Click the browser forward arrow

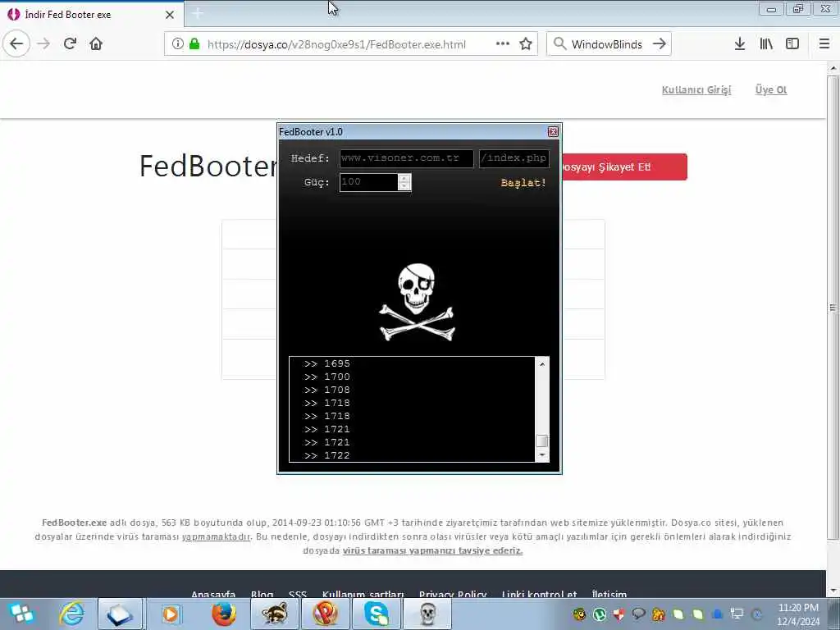[x=43, y=44]
